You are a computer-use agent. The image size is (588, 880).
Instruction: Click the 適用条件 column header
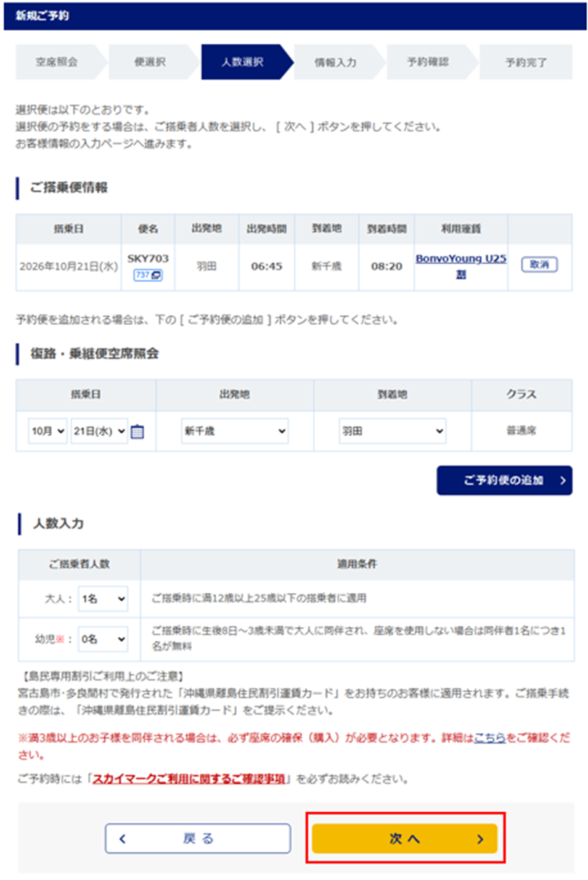(x=357, y=564)
